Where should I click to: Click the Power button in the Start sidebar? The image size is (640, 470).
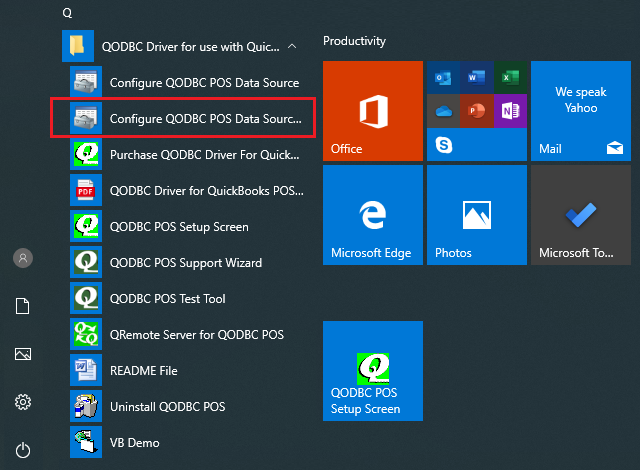tap(23, 450)
